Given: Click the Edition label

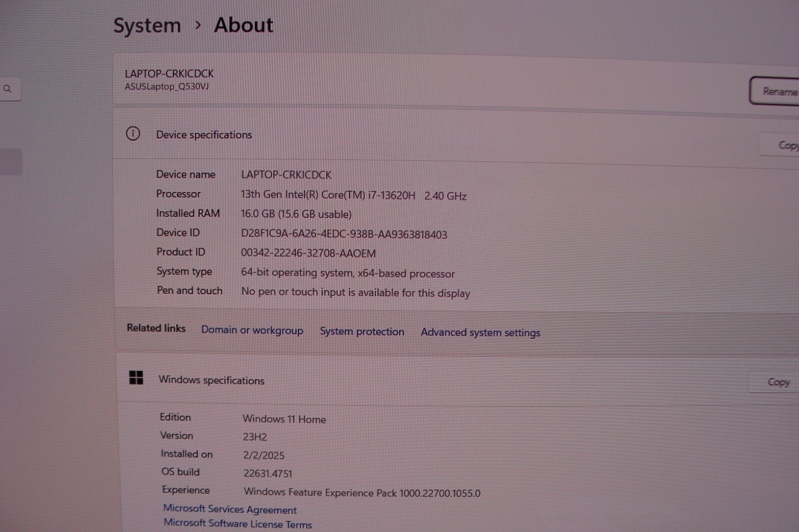Looking at the screenshot, I should [175, 417].
